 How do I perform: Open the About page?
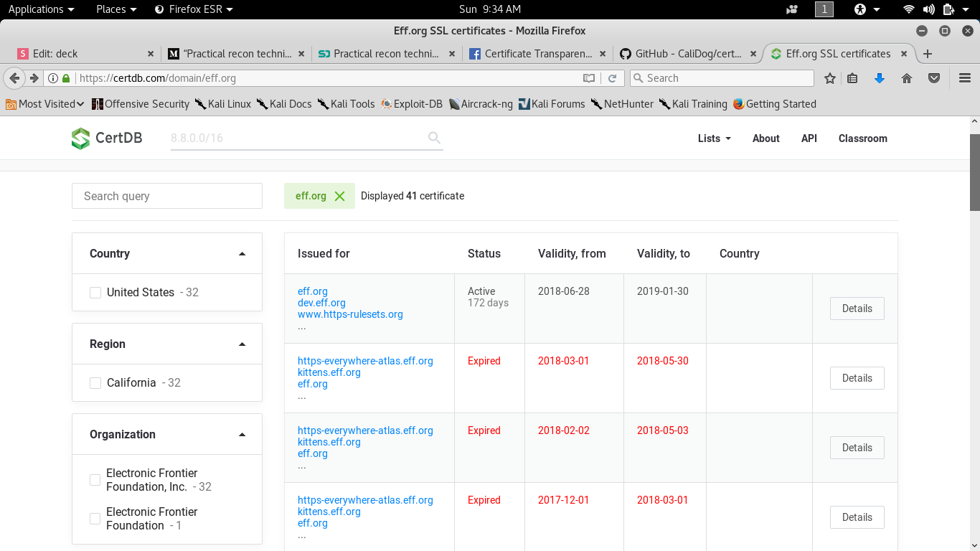click(765, 138)
